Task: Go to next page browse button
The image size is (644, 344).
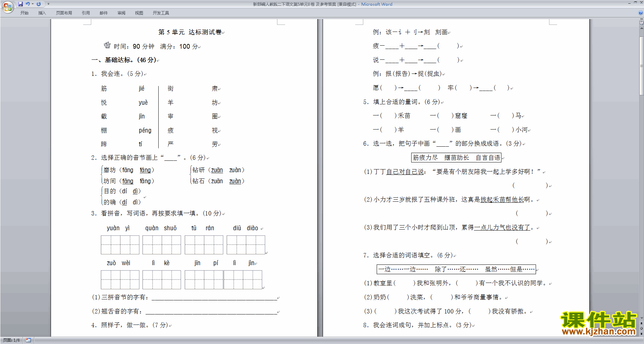Action: pyautogui.click(x=641, y=334)
